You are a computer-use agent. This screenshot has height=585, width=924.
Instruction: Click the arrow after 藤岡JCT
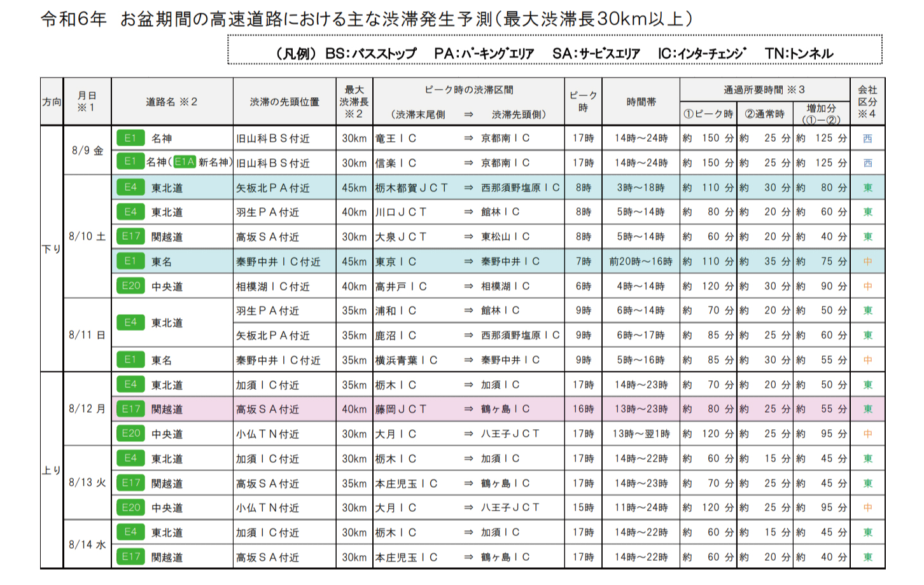[468, 409]
